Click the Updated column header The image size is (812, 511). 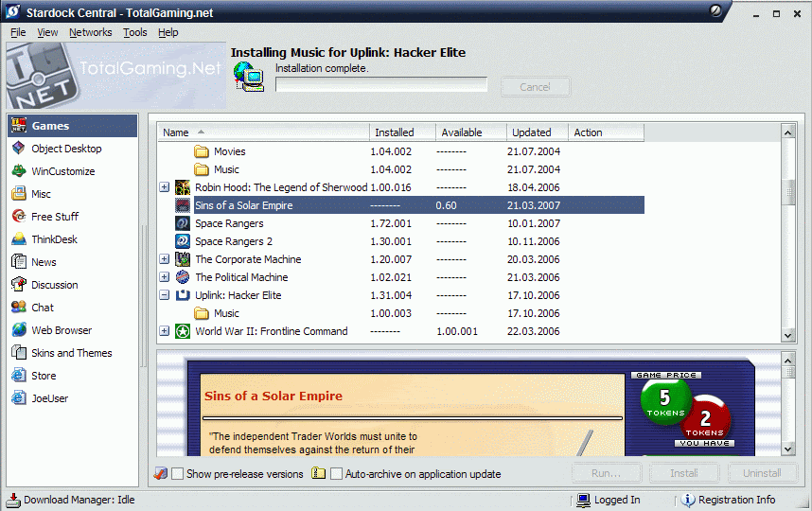537,132
